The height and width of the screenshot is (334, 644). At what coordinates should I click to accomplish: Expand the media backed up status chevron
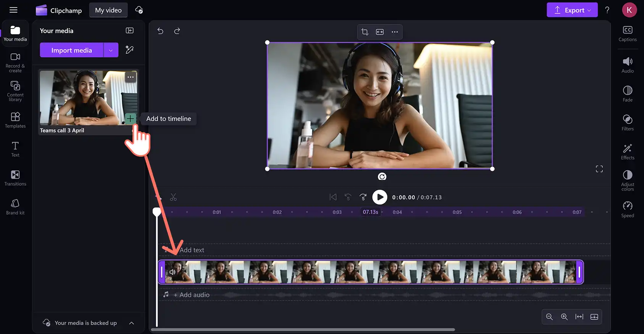pyautogui.click(x=132, y=323)
